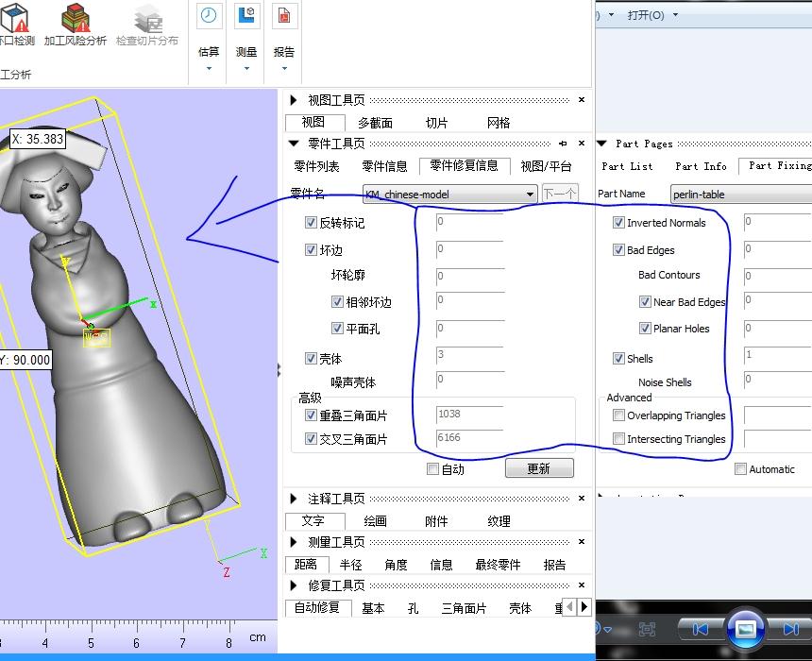Click the round center media player button
The width and height of the screenshot is (812, 661).
[x=745, y=629]
